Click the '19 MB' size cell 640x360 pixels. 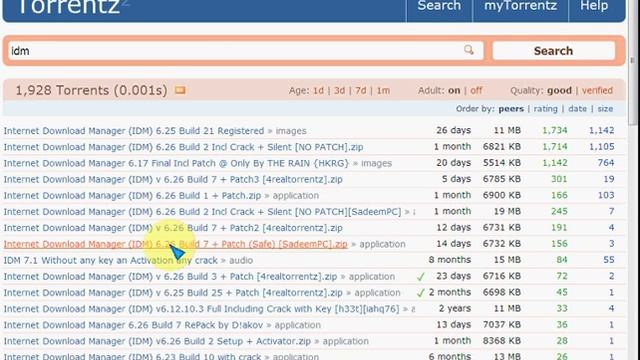pos(507,211)
